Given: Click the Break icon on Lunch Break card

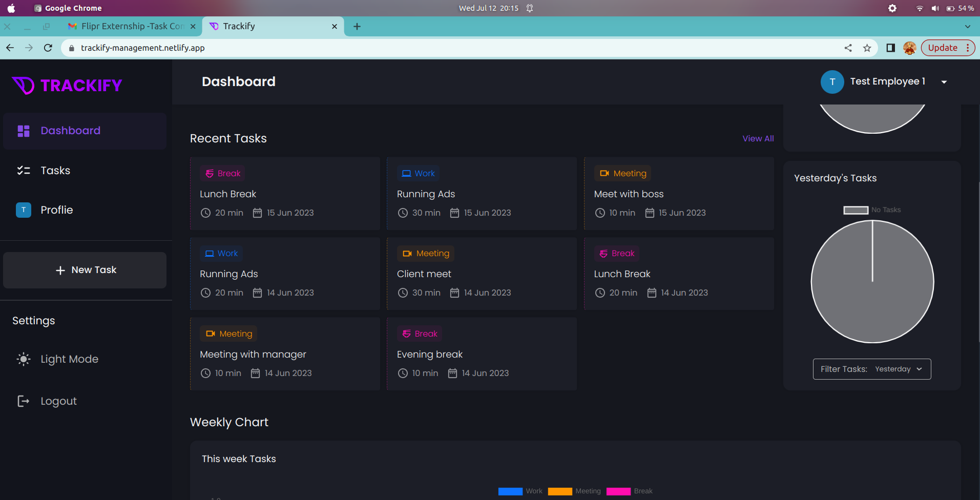Looking at the screenshot, I should pyautogui.click(x=210, y=173).
